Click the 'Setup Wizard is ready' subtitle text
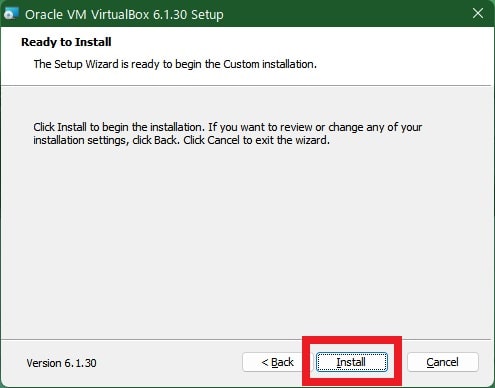Screen dimensions: 495x388 tap(175, 64)
